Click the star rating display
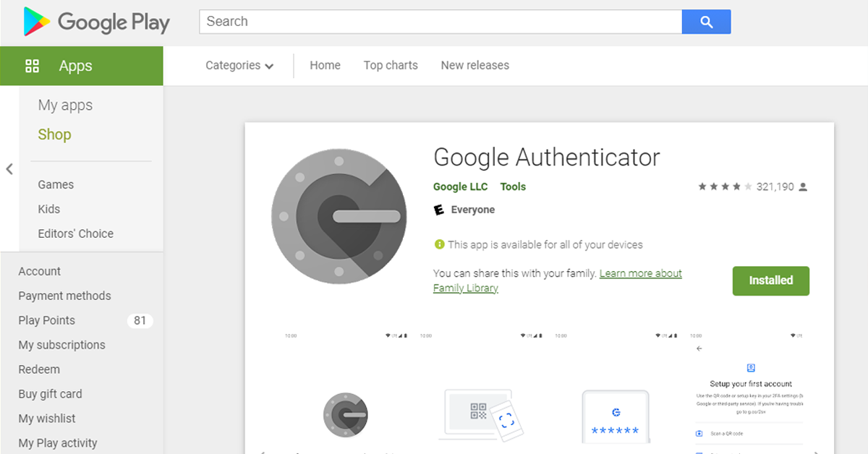868x454 pixels. (725, 187)
